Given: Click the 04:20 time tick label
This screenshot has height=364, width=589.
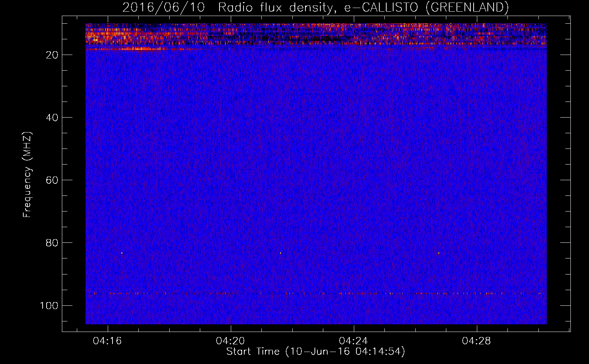Looking at the screenshot, I should pyautogui.click(x=230, y=341).
